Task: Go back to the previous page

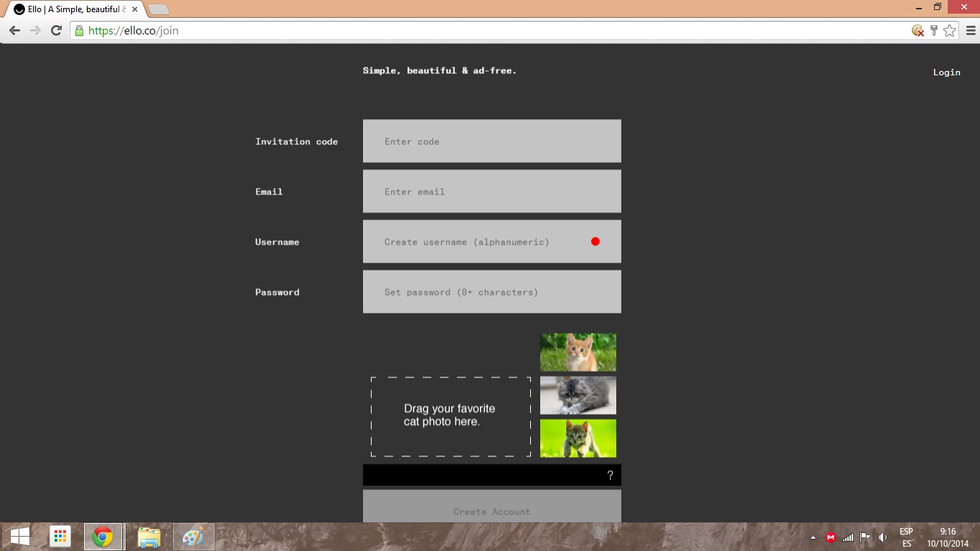Action: click(x=14, y=31)
